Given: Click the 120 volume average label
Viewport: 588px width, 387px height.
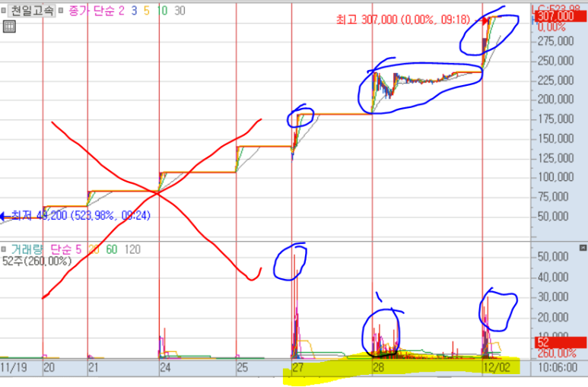Looking at the screenshot, I should [x=132, y=249].
